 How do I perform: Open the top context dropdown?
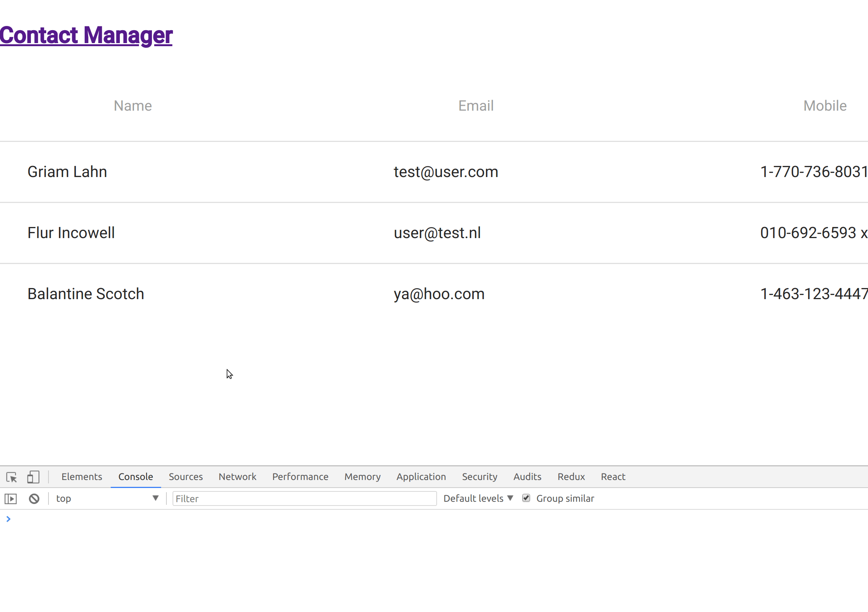pos(107,499)
